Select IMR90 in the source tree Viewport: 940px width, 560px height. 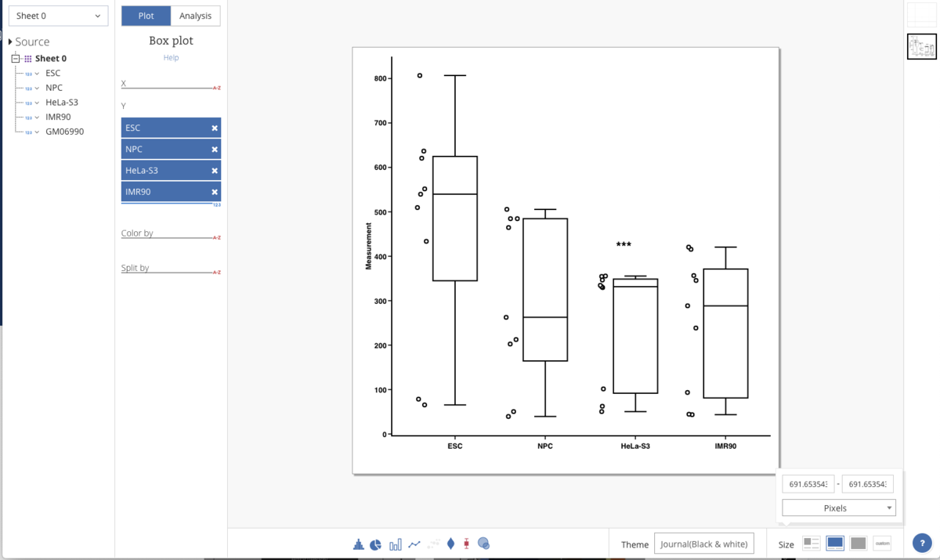(58, 117)
